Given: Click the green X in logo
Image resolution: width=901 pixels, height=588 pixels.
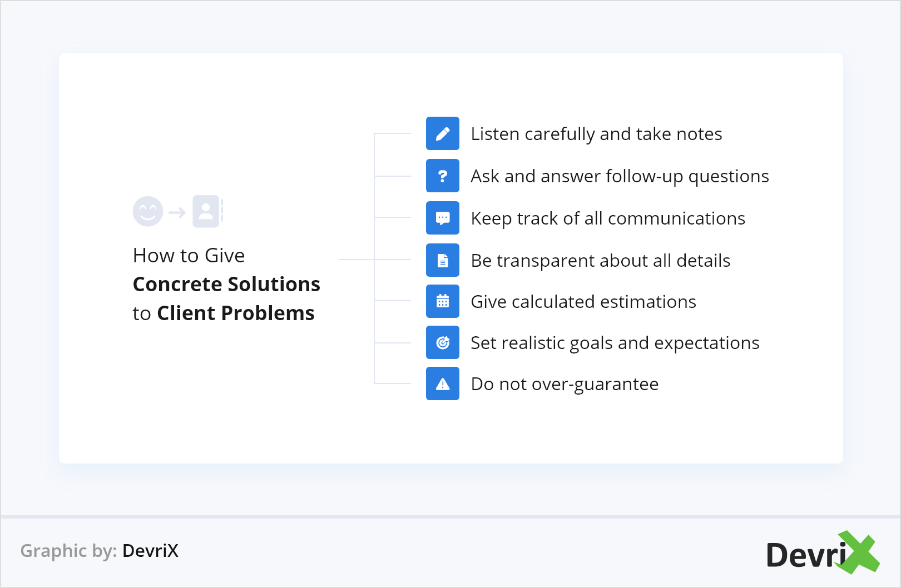Looking at the screenshot, I should pos(859,551).
